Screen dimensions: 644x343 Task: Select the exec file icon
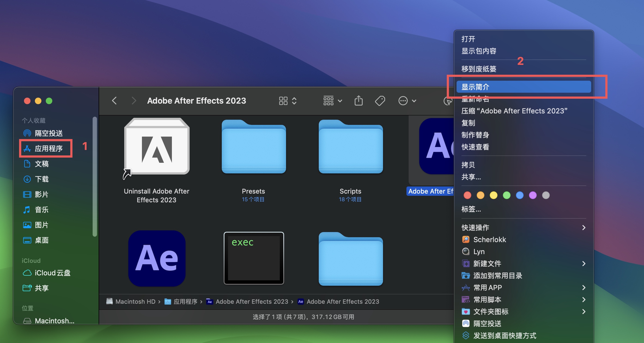(254, 258)
